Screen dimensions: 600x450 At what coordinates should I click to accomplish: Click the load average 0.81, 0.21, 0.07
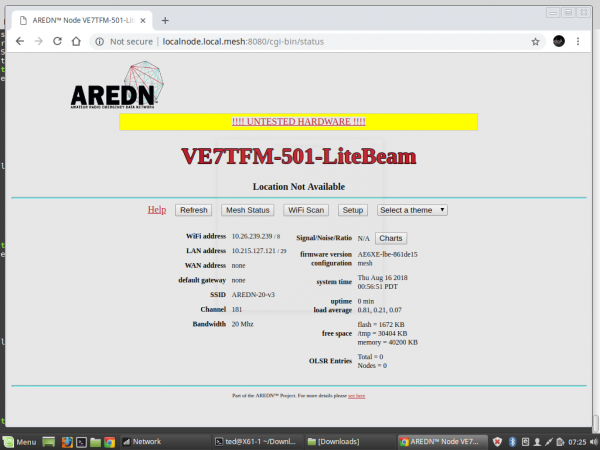pos(379,310)
